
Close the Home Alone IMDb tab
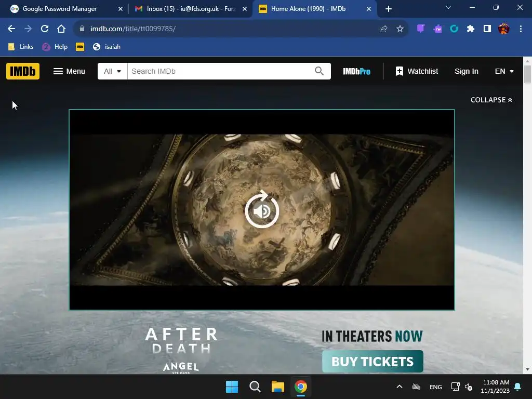pos(369,9)
